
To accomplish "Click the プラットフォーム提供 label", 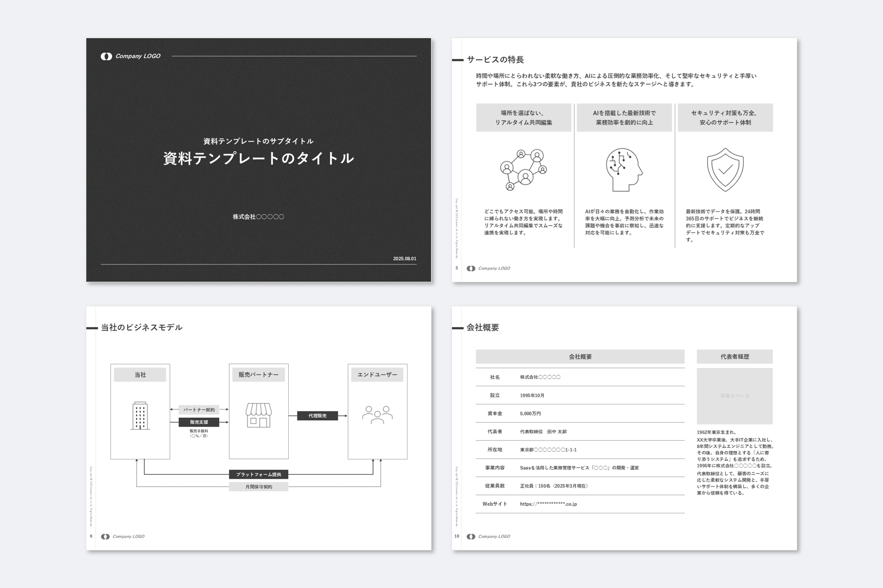I will point(258,475).
